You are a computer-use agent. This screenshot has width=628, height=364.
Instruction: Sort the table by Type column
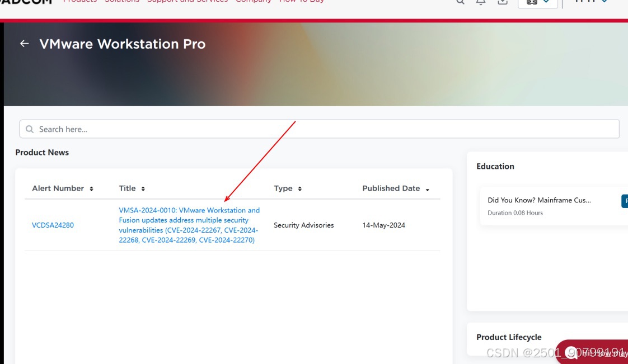(299, 189)
